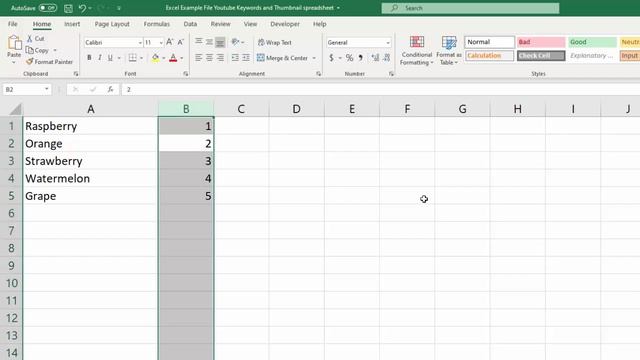Open Format as Table gallery
Image resolution: width=640 pixels, height=360 pixels.
tap(449, 50)
